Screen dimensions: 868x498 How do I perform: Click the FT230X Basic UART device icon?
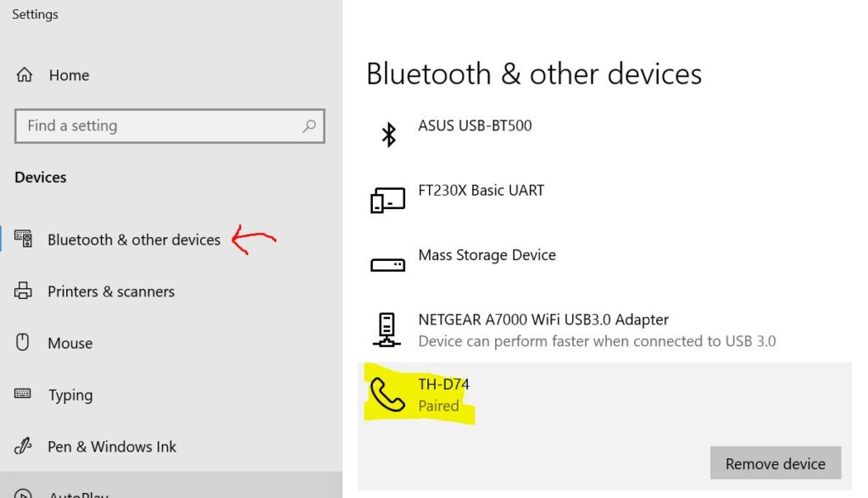[x=388, y=200]
